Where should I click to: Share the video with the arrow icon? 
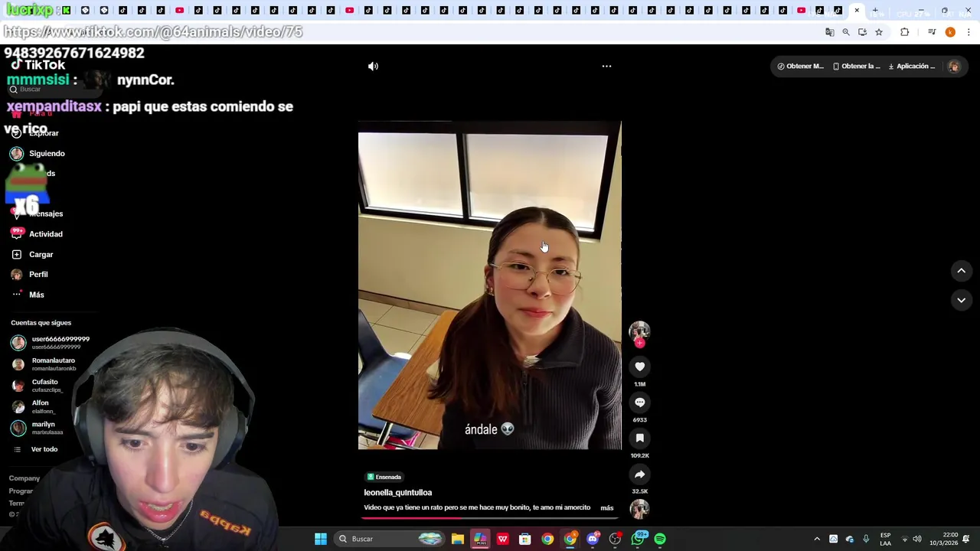coord(639,474)
